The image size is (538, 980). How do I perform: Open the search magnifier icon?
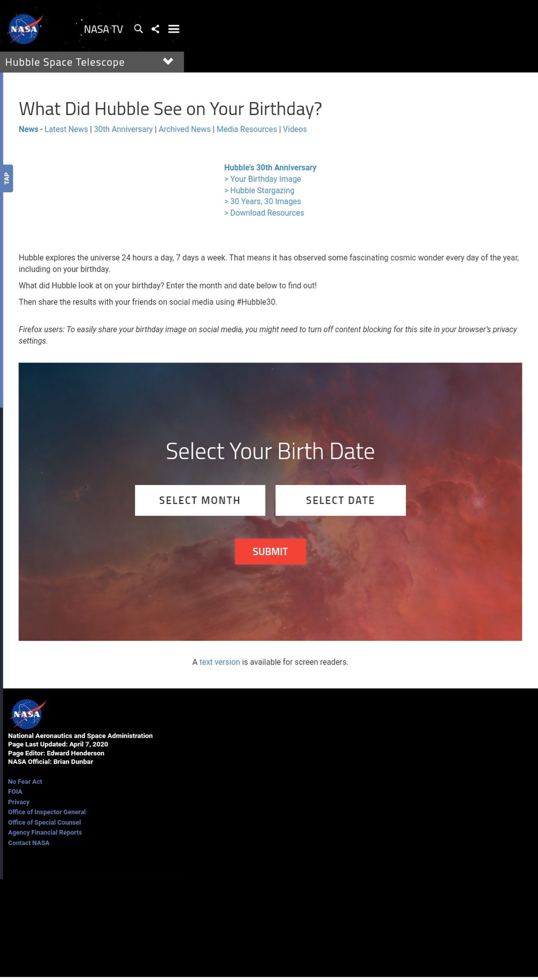[x=138, y=29]
